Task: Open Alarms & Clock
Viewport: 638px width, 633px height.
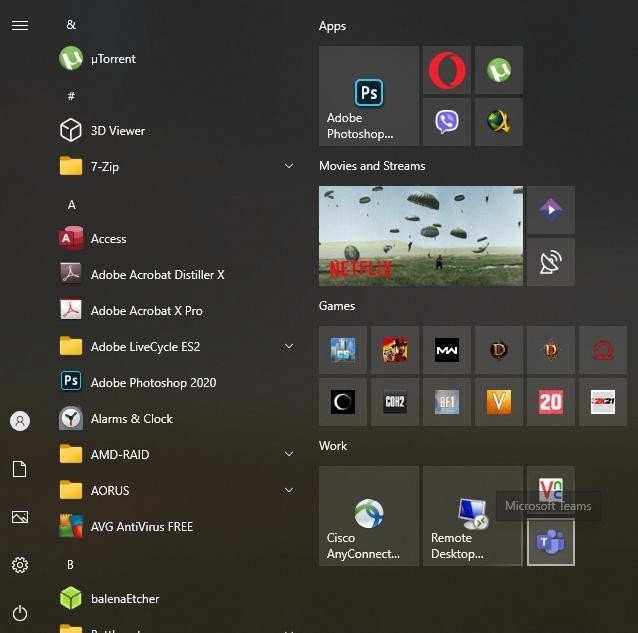Action: [179, 419]
